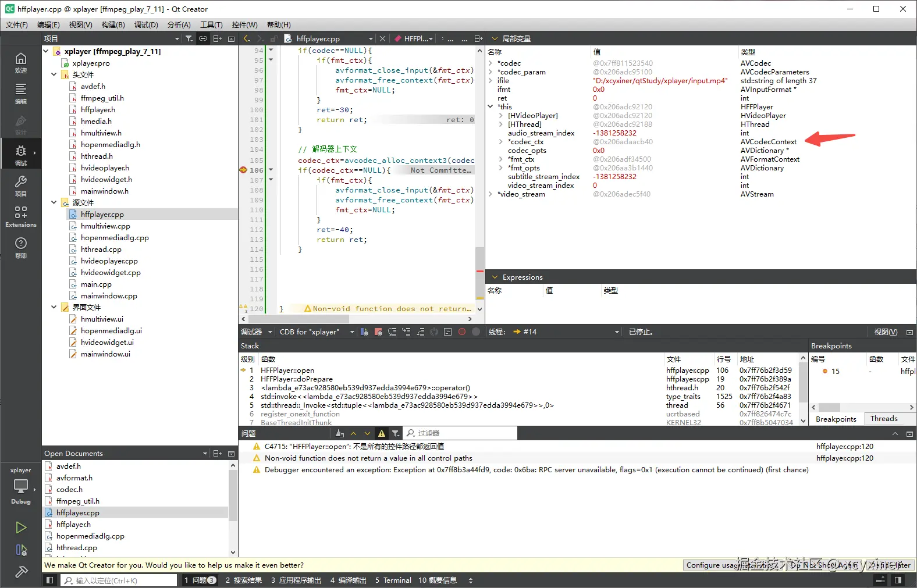Viewport: 917px width, 588px height.
Task: Expand the *codec_ctx variable in locals
Action: [x=500, y=142]
